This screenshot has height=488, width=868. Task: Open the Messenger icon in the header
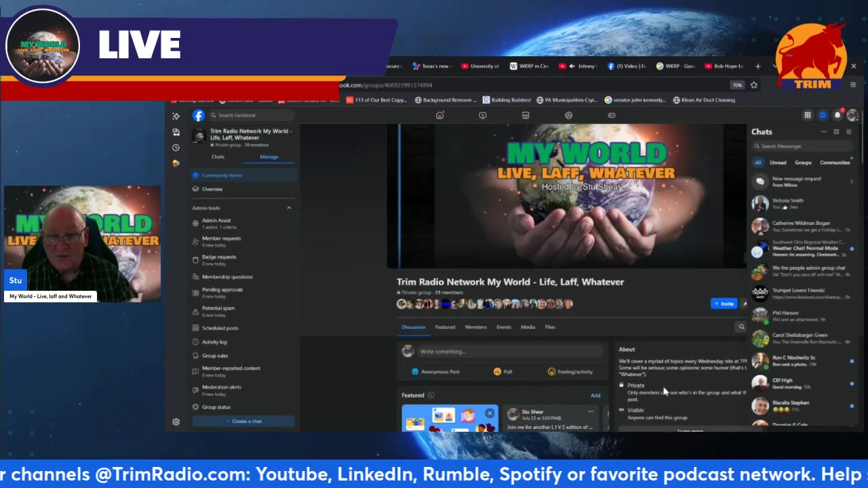pyautogui.click(x=823, y=115)
